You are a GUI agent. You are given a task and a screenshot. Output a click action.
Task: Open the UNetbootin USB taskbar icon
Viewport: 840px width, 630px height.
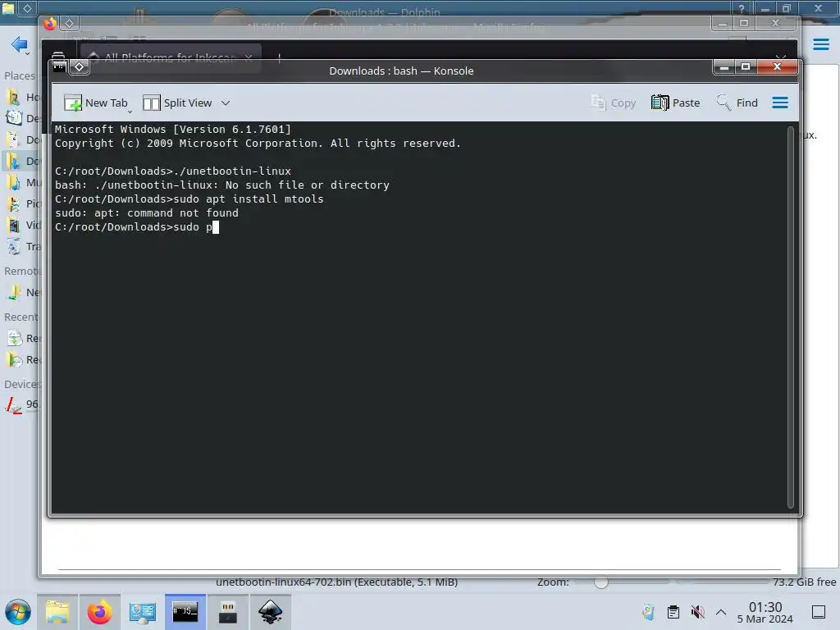[x=228, y=612]
